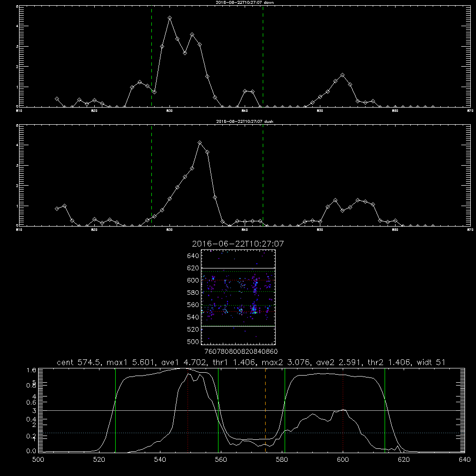The image size is (476, 476).
Task: Click the 640 label on the image panel y-axis
Action: [193, 256]
